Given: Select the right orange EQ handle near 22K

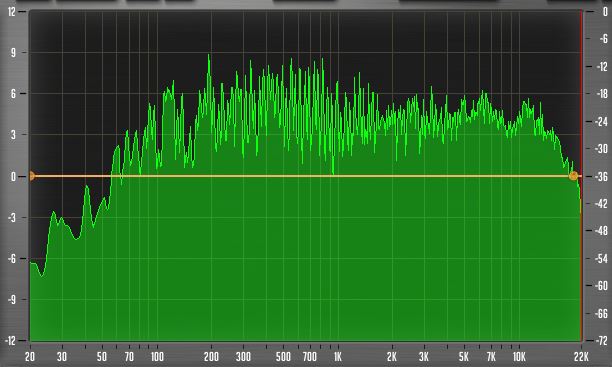Looking at the screenshot, I should [x=573, y=176].
